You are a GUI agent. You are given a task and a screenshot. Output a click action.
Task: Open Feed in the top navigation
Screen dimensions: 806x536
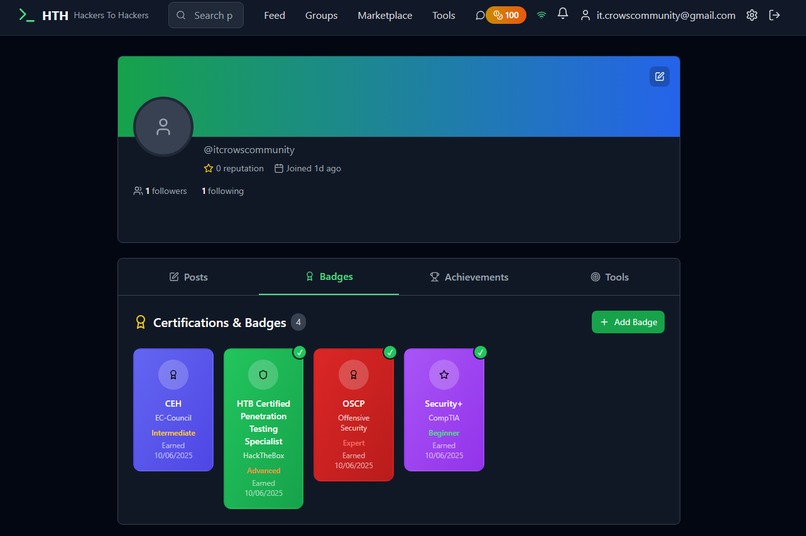(x=274, y=15)
